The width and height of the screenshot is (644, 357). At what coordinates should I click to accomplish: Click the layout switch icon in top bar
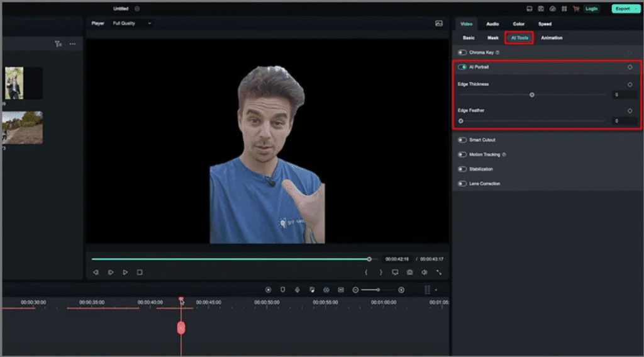[530, 9]
